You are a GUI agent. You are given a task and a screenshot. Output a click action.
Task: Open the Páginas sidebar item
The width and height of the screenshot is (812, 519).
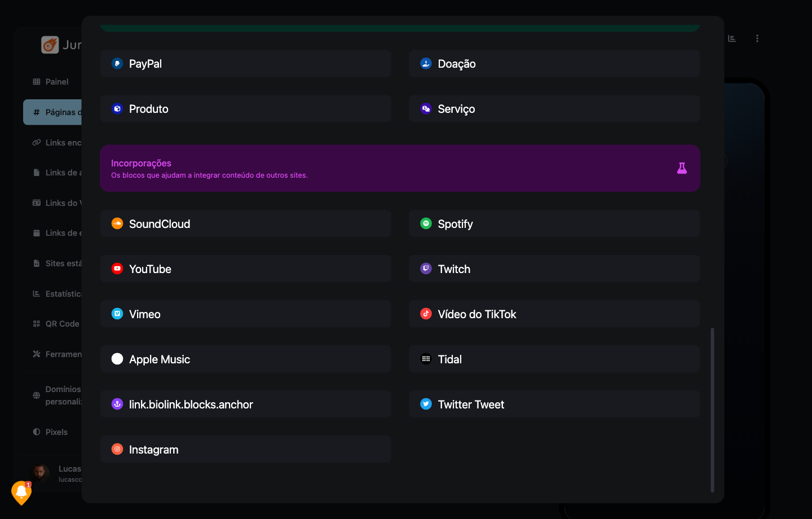pyautogui.click(x=52, y=112)
